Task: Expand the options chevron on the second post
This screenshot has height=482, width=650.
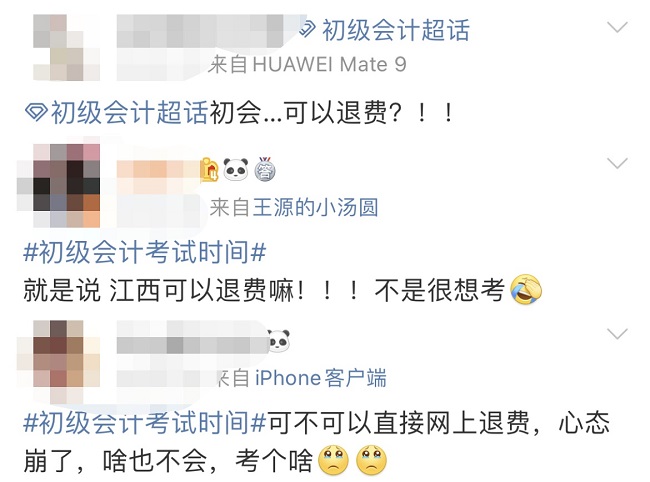Action: (617, 163)
